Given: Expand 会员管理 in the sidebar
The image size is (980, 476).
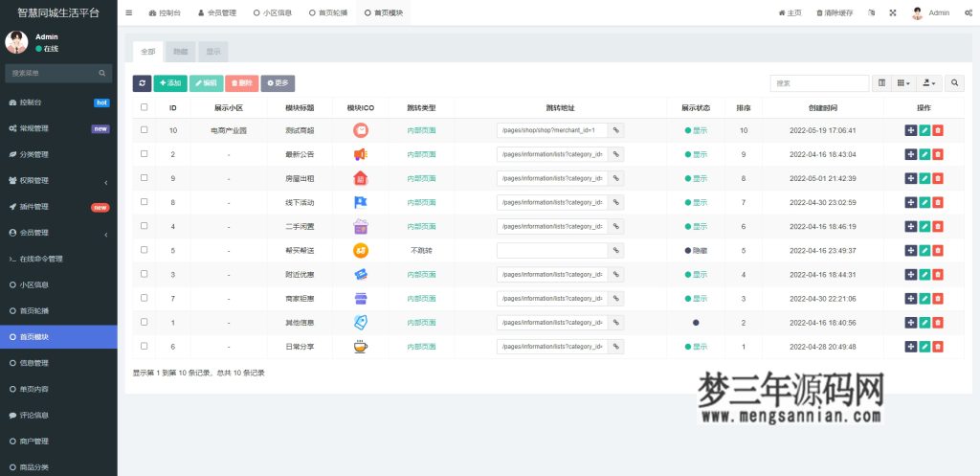Looking at the screenshot, I should (x=58, y=233).
